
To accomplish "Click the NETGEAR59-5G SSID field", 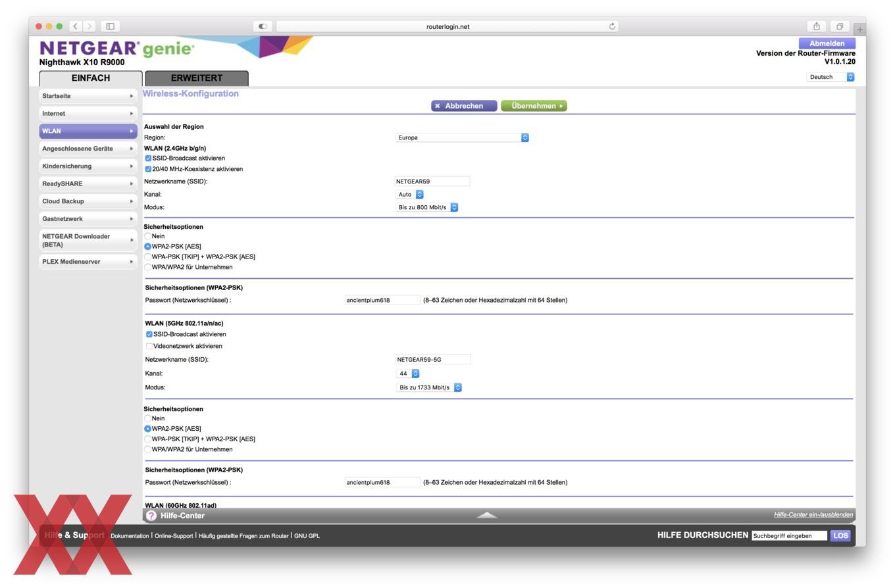I will click(433, 360).
